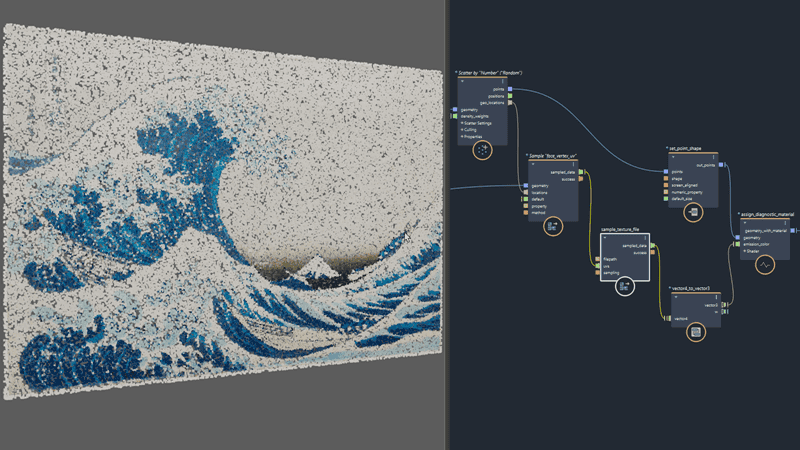The width and height of the screenshot is (800, 450).
Task: Expand the Culling group in Scatter node
Action: (x=462, y=130)
